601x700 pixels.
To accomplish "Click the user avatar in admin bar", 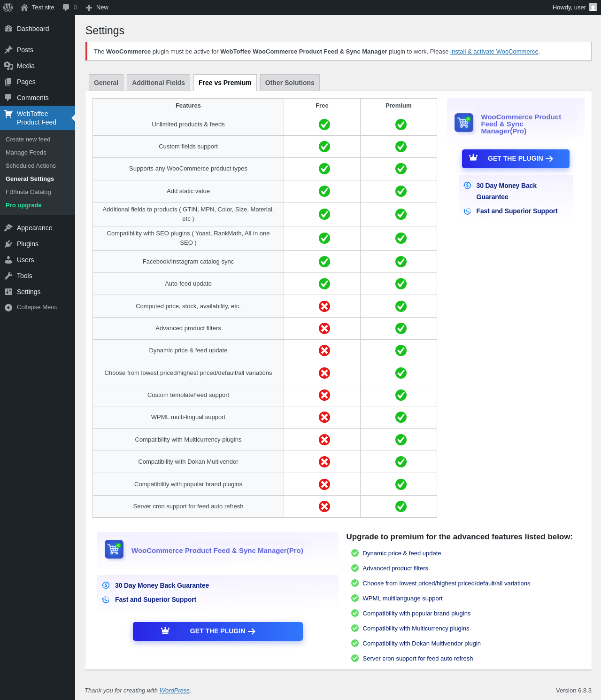I will (x=593, y=8).
